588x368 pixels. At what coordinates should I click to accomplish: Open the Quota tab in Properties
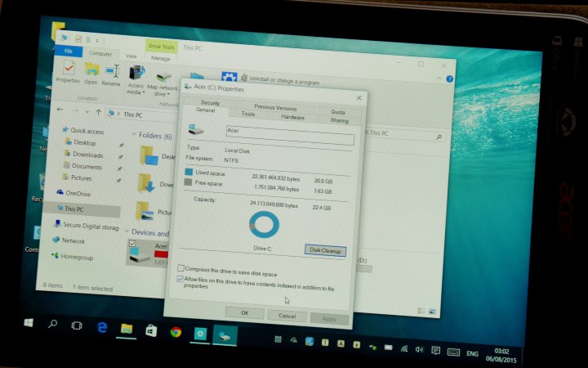coord(338,112)
